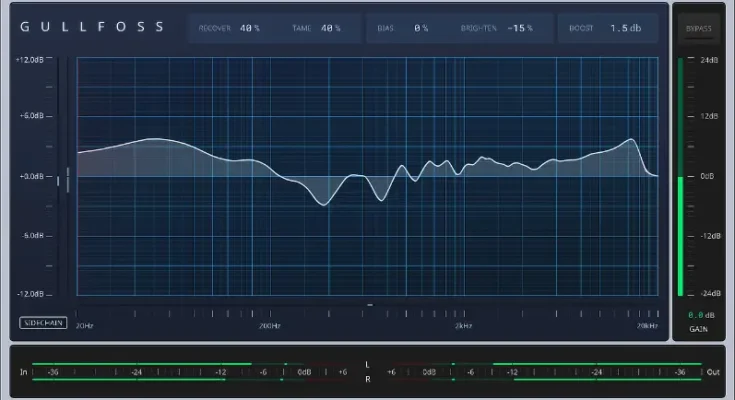Enable the SIDECHAIN button

tap(41, 323)
